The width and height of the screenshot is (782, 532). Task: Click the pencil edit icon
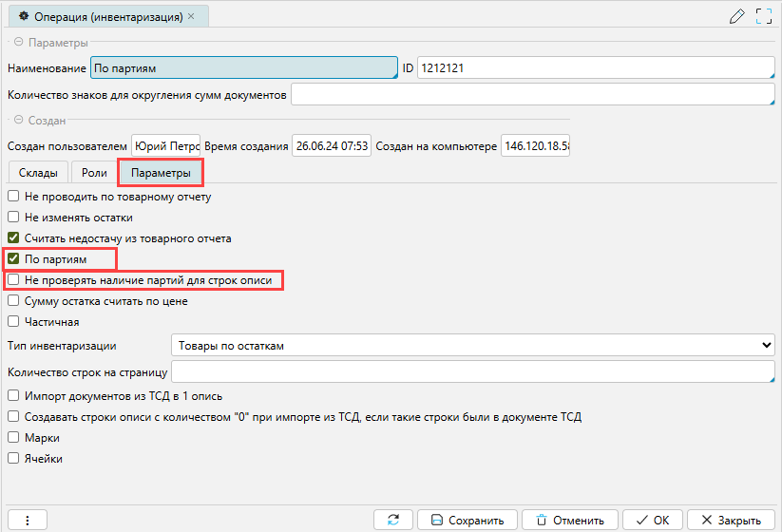pyautogui.click(x=735, y=16)
